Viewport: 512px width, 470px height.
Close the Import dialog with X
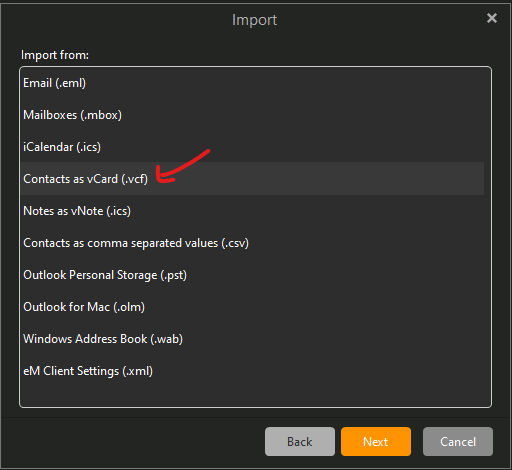(492, 18)
